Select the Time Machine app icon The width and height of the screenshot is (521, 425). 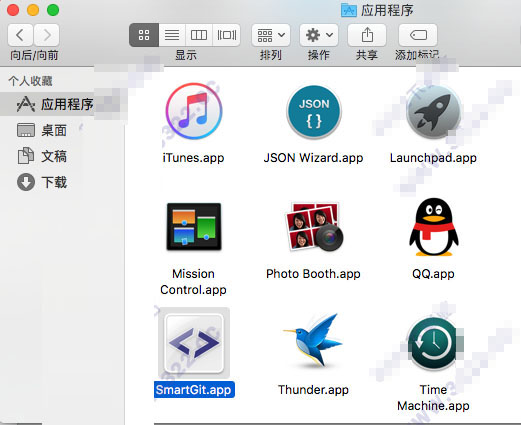click(433, 343)
